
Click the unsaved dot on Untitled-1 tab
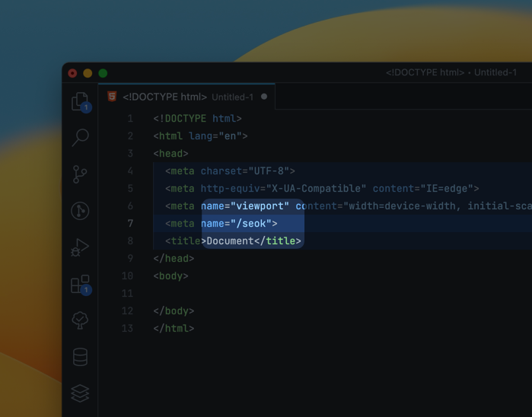(x=264, y=97)
